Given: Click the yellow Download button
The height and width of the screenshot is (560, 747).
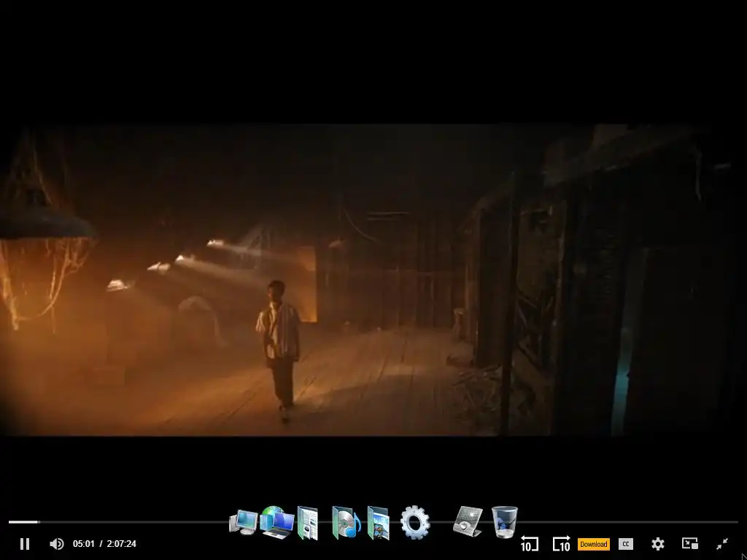Looking at the screenshot, I should pyautogui.click(x=594, y=544).
